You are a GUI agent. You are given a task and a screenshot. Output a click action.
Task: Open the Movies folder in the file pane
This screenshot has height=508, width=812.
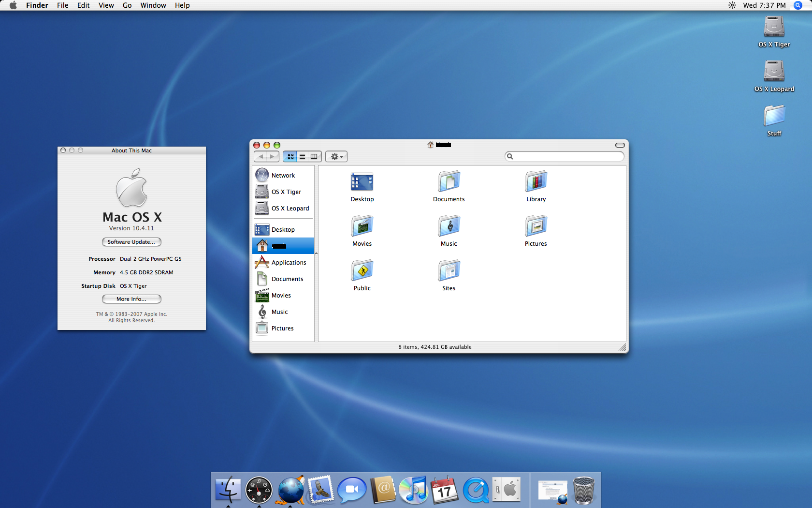click(362, 226)
